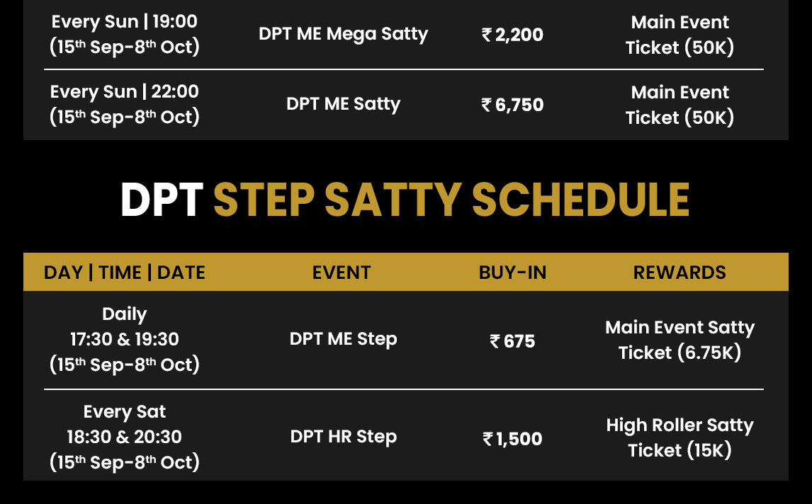Screen dimensions: 812x504
Task: Click Main Event Satty Ticket (6.75K) reward
Action: [x=680, y=340]
